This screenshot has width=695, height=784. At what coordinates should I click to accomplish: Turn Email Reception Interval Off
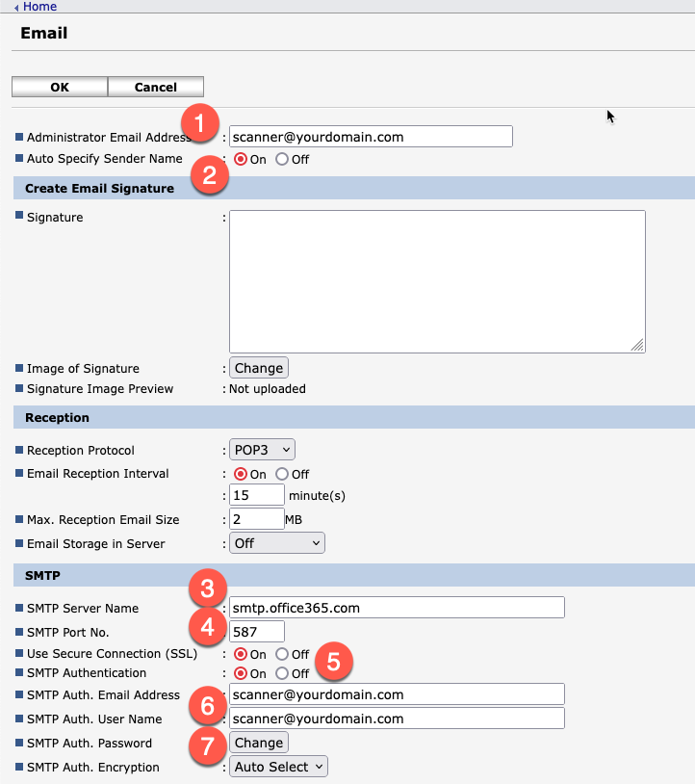pyautogui.click(x=282, y=474)
